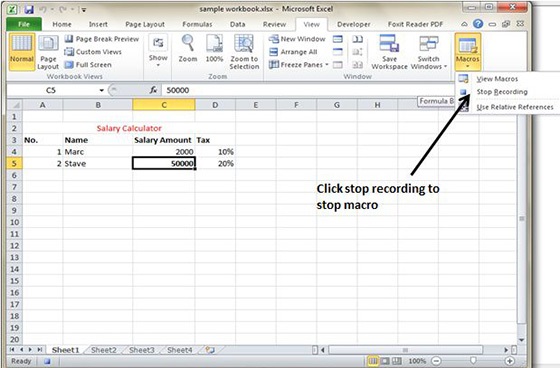Open Customize Quick Access Toolbar dropdown
560x368 pixels.
[x=84, y=10]
